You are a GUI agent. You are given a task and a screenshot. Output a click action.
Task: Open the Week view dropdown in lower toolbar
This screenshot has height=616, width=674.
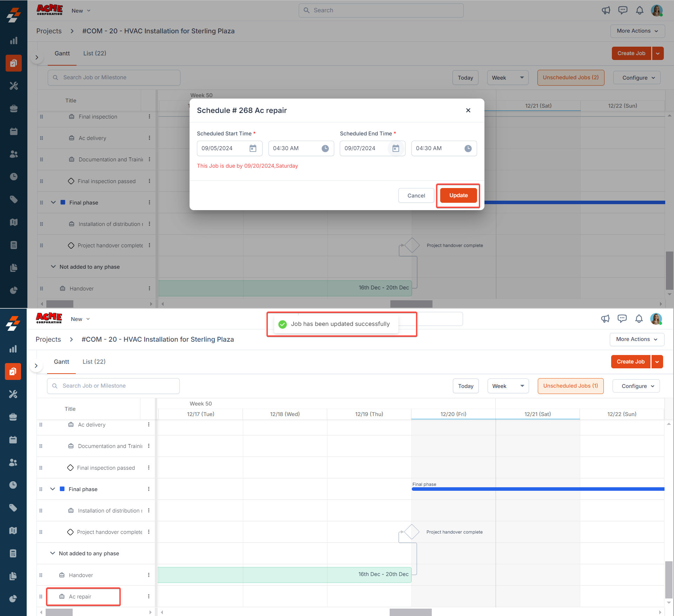508,386
